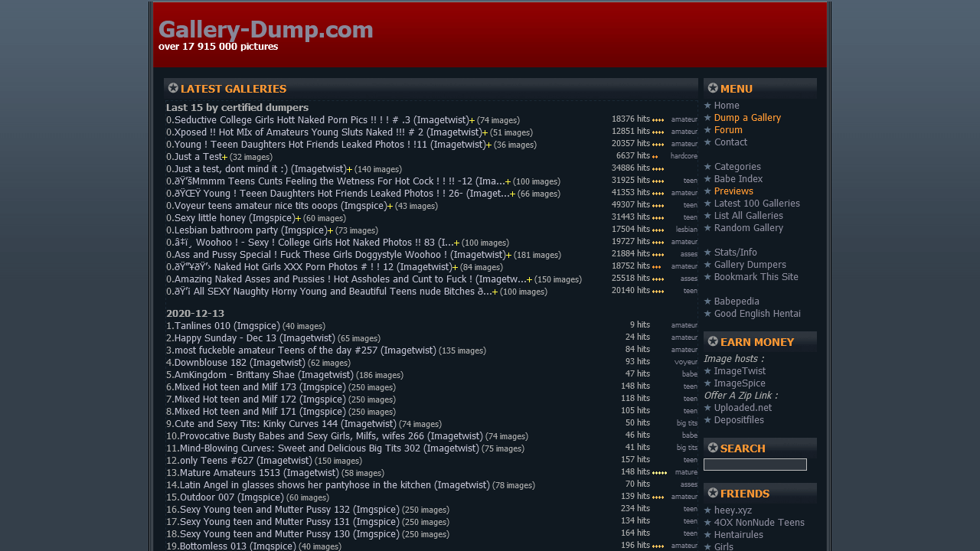Click the Gallery-Dump.com site logo
The image size is (980, 551).
pyautogui.click(x=265, y=31)
